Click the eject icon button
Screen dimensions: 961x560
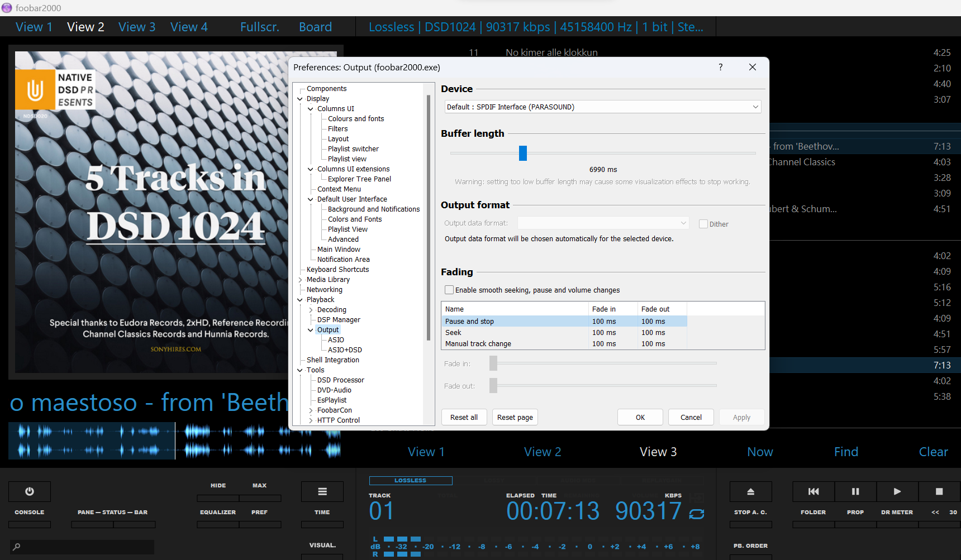point(751,491)
